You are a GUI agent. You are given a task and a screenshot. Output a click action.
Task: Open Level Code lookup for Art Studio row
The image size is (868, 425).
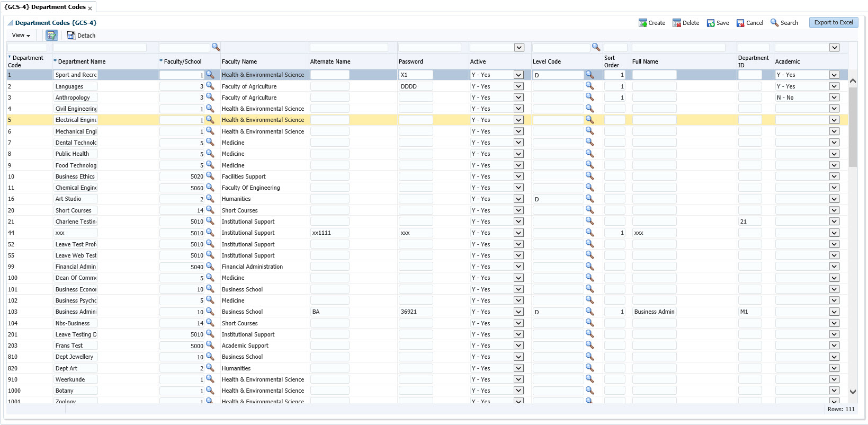pyautogui.click(x=589, y=199)
